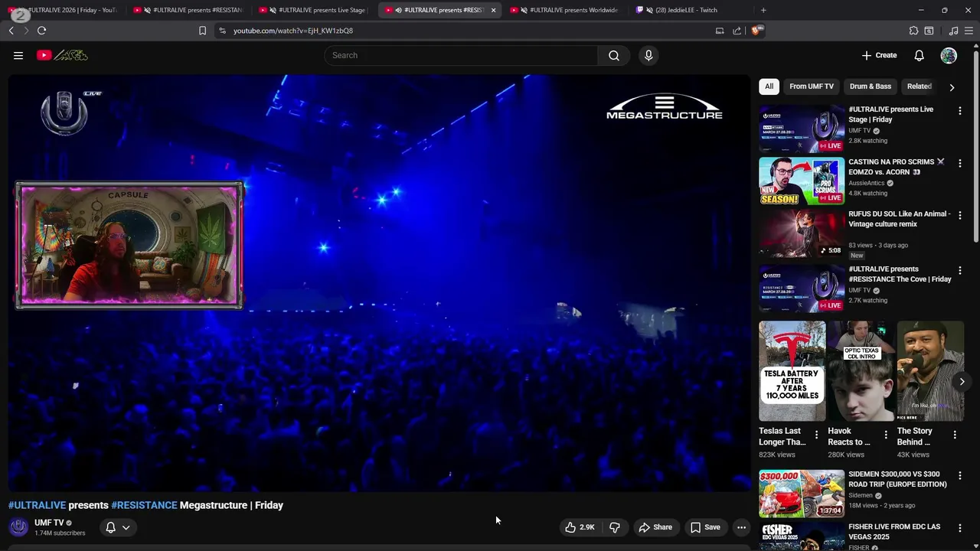Viewport: 980px width, 551px height.
Task: Unmute the #ULTRALIVE presents Worldwide tab
Action: pos(524,10)
